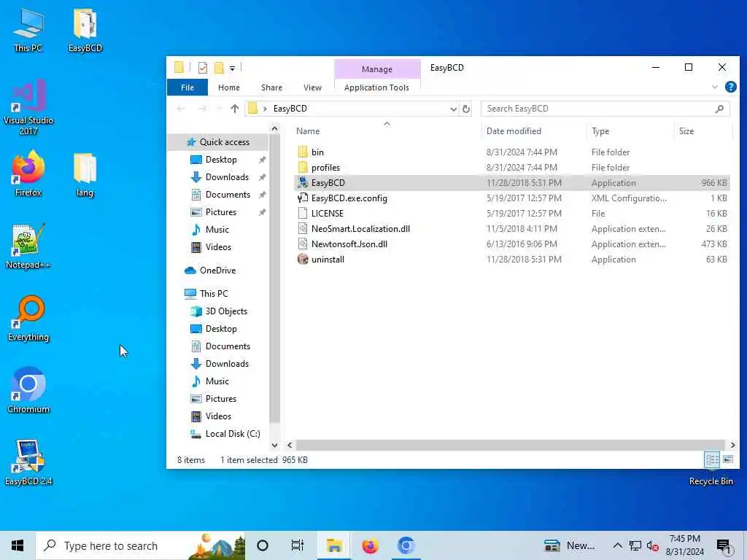Open Task View on the taskbar
This screenshot has height=560, width=747.
pyautogui.click(x=298, y=545)
